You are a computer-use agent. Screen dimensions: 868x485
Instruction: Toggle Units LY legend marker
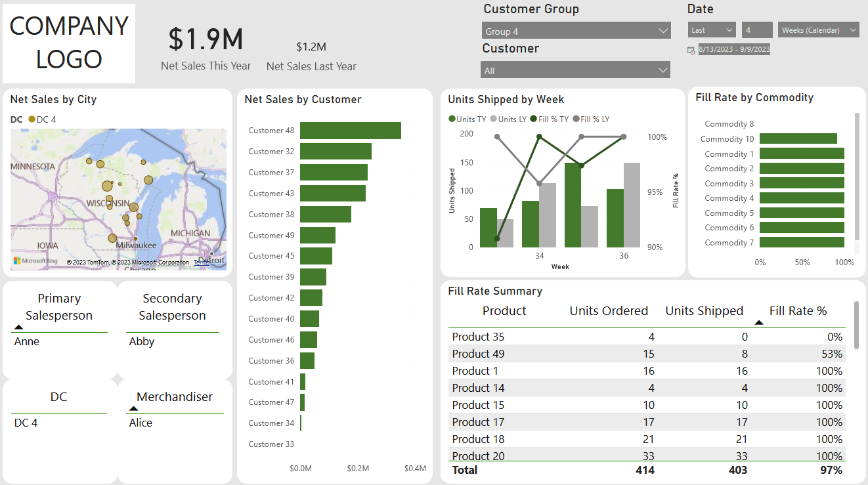coord(493,119)
